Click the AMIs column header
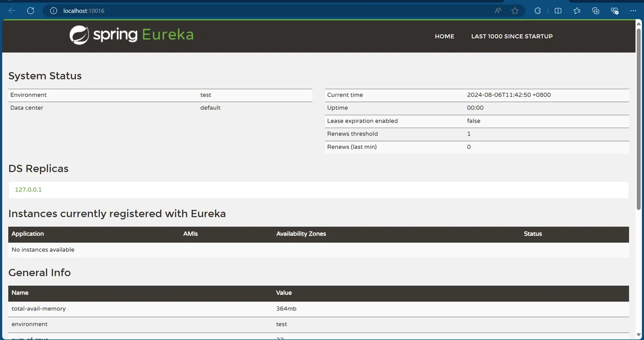This screenshot has height=340, width=644. click(x=190, y=234)
